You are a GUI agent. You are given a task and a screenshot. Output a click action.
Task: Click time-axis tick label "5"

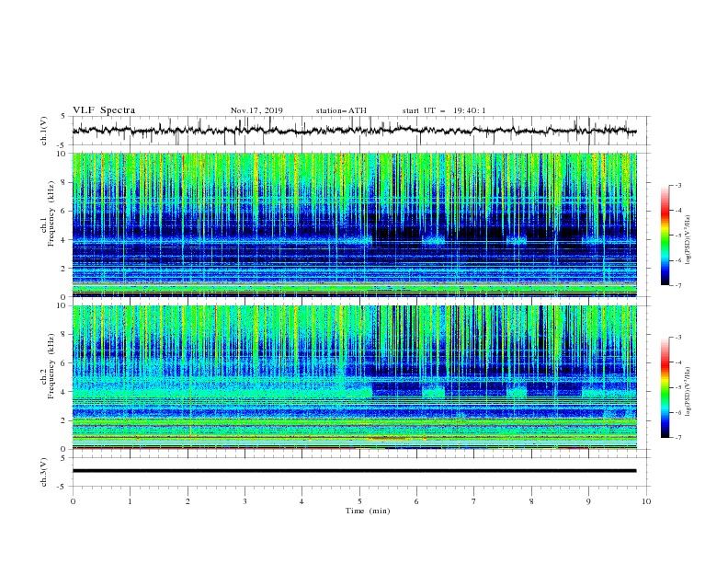point(359,501)
